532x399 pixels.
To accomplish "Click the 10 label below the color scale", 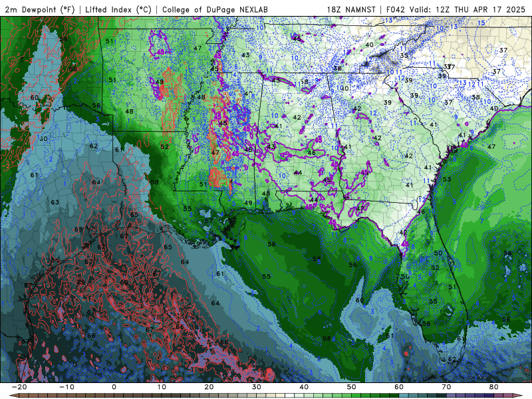I will (x=162, y=387).
